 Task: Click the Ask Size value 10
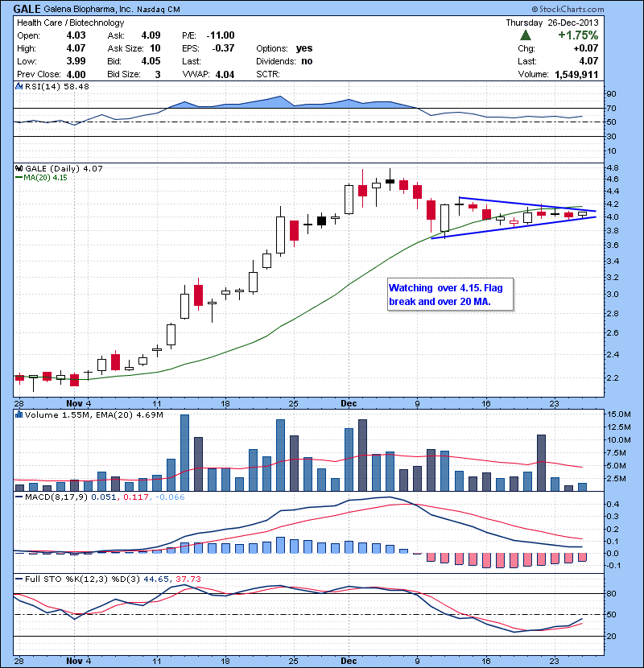click(155, 48)
